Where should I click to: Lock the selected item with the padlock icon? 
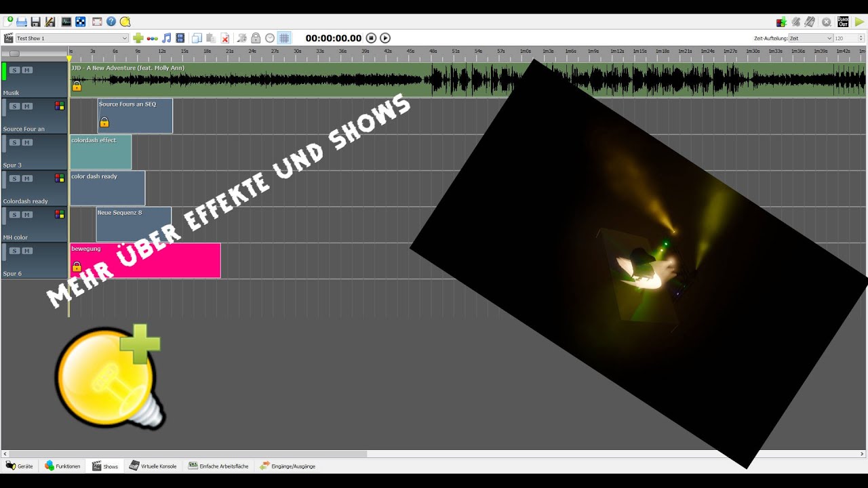(x=256, y=38)
